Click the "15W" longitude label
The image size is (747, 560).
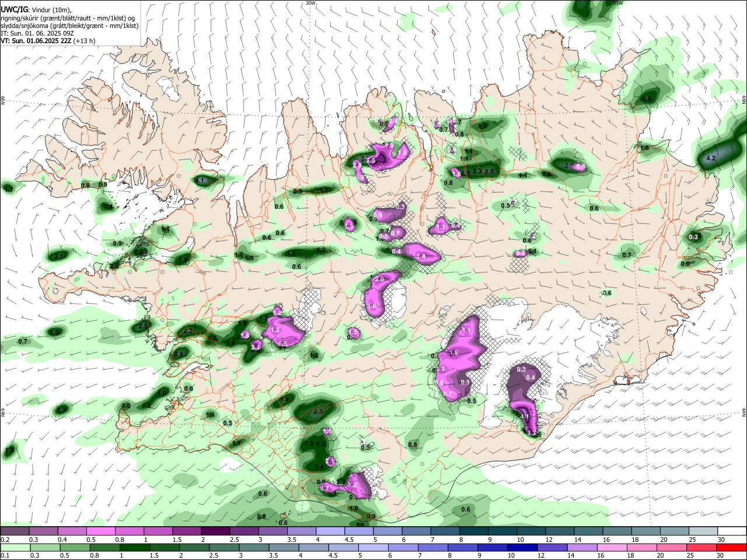pyautogui.click(x=619, y=3)
